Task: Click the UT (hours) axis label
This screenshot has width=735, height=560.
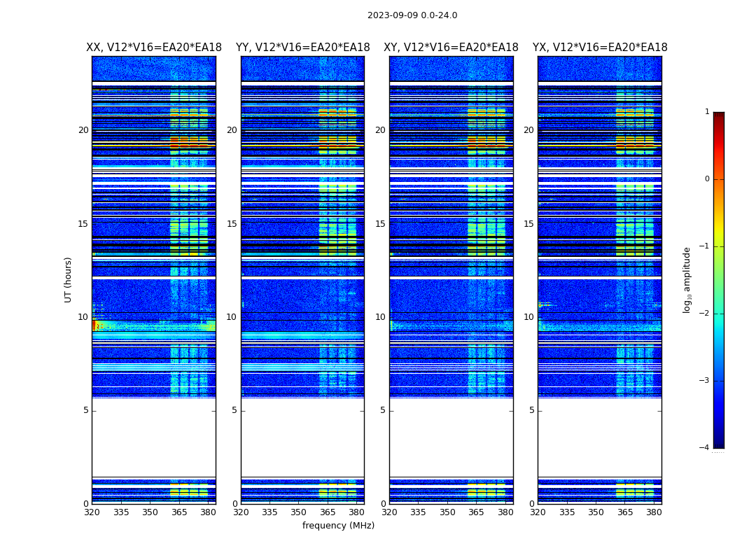Action: click(68, 280)
